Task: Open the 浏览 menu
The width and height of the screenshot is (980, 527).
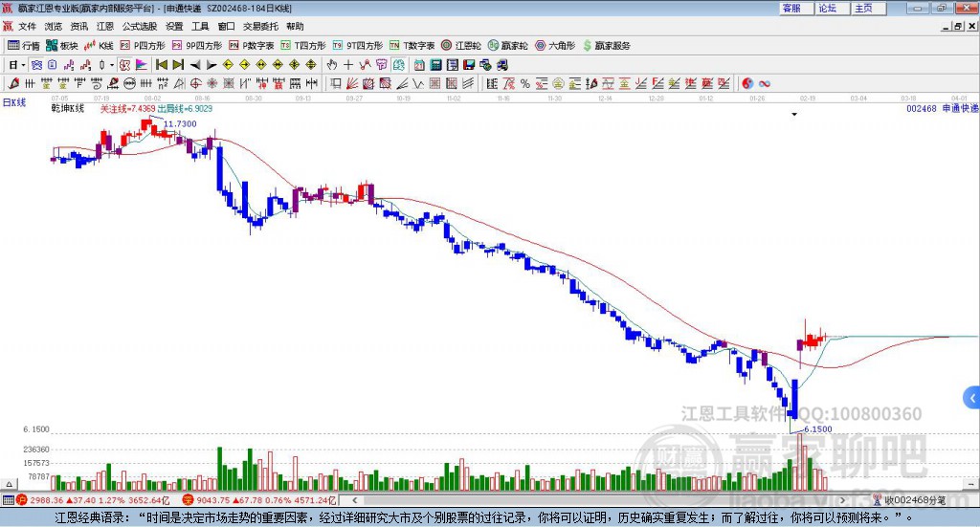Action: point(54,26)
